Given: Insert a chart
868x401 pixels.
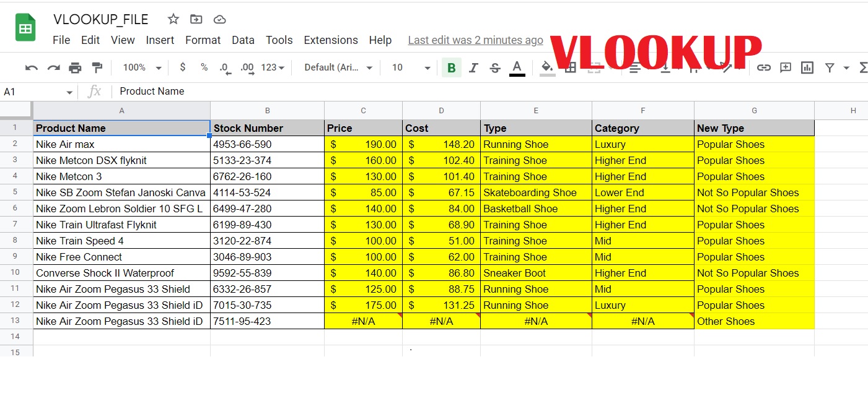Looking at the screenshot, I should coord(807,67).
